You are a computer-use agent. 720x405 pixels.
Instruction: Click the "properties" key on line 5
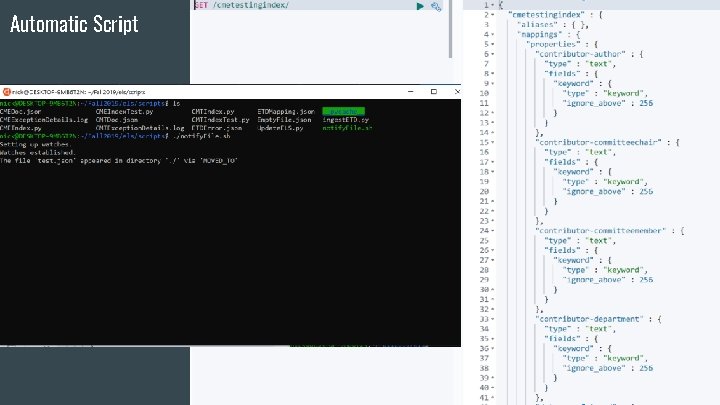553,44
